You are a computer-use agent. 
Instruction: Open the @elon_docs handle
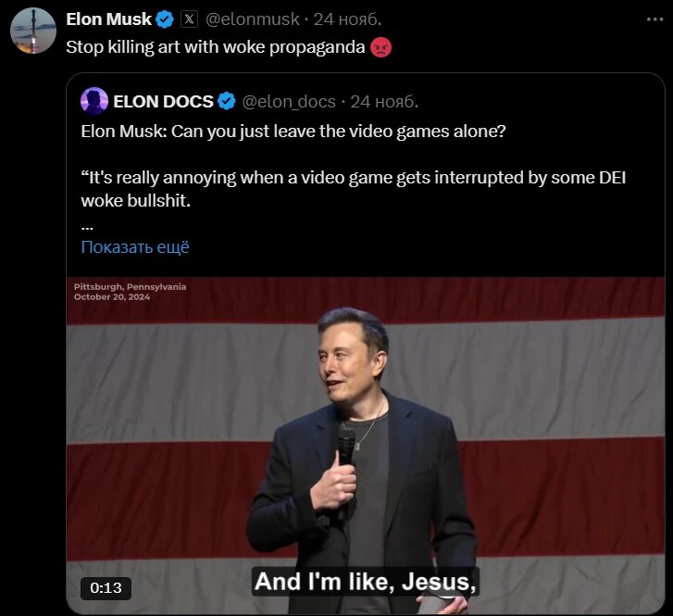[288, 101]
